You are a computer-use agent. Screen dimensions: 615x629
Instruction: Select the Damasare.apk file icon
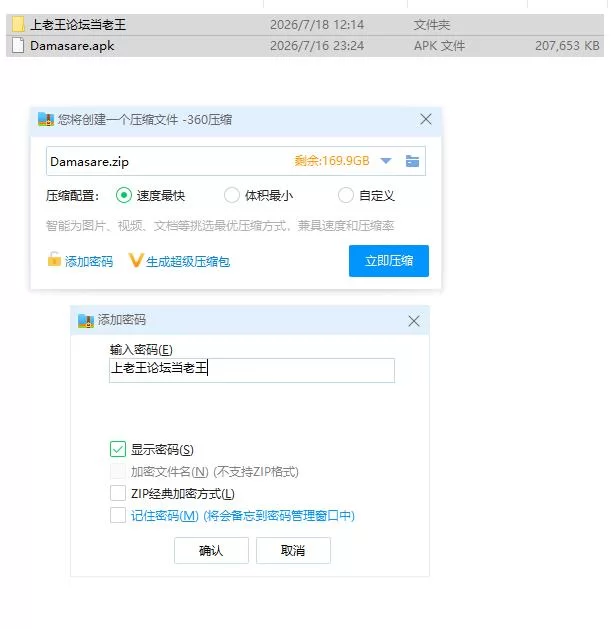click(18, 45)
